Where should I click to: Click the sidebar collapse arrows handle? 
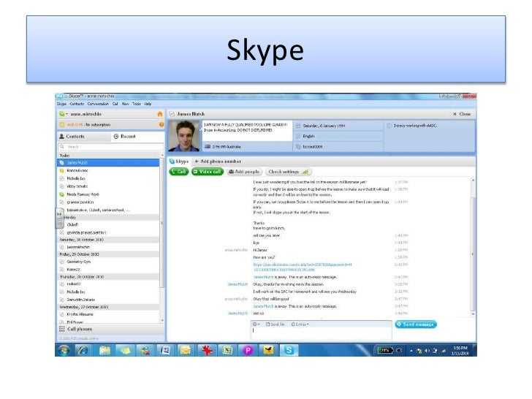click(x=59, y=218)
